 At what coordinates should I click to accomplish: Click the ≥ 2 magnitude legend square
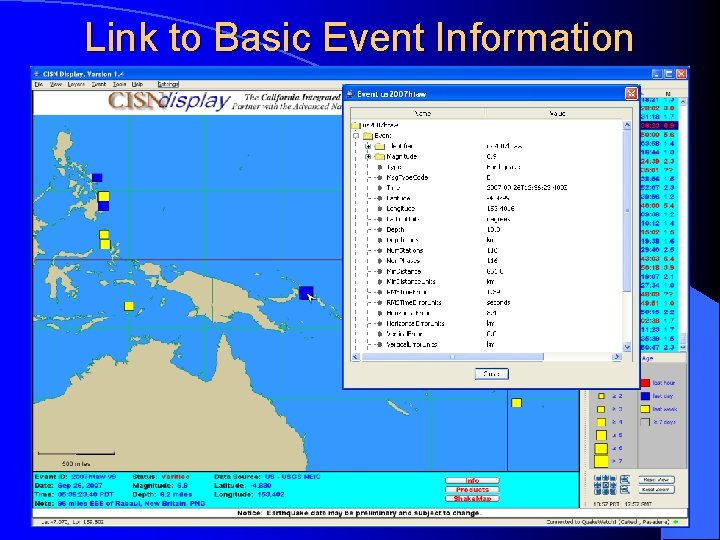click(601, 396)
